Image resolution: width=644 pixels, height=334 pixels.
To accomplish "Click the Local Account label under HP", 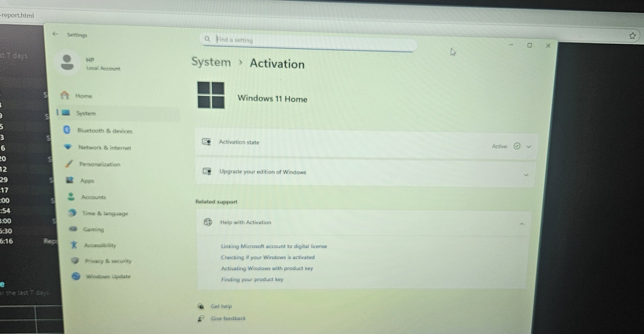I will [103, 68].
